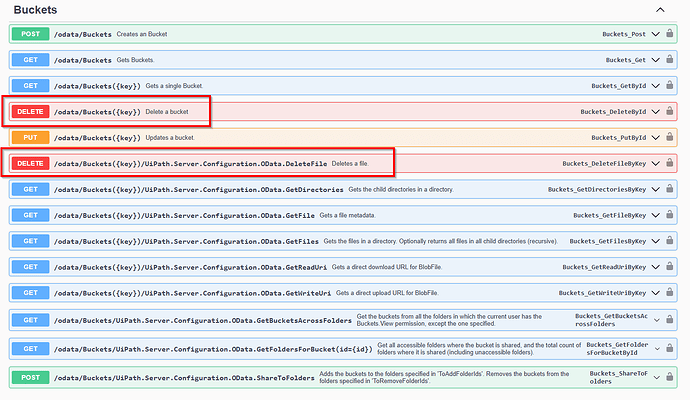Viewport: 690px width, 400px height.
Task: Click the lock icon on Buckets_PutById row
Action: 669,137
